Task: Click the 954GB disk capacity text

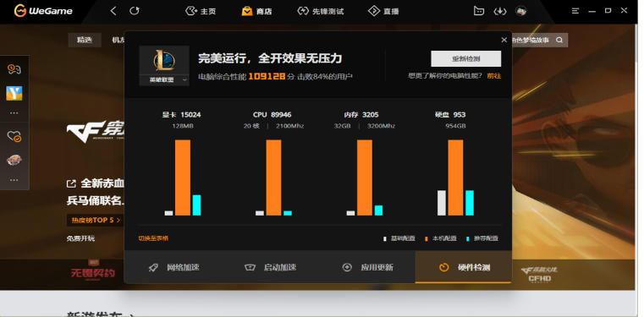Action: [455, 126]
